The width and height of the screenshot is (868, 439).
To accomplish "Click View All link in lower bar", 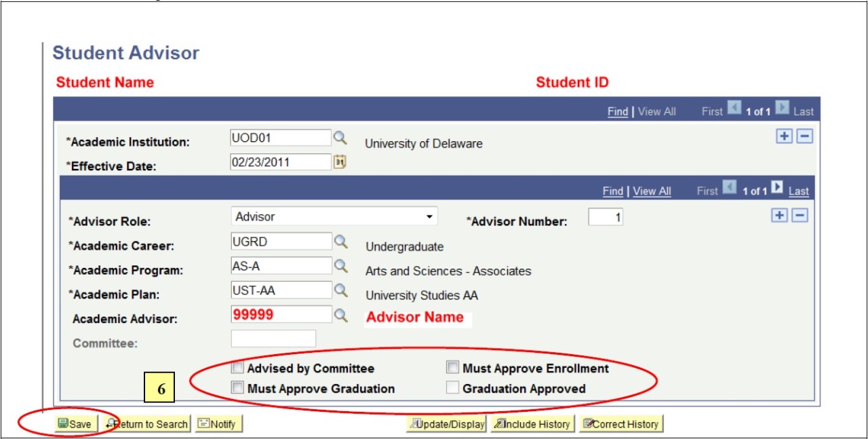I will click(x=652, y=191).
